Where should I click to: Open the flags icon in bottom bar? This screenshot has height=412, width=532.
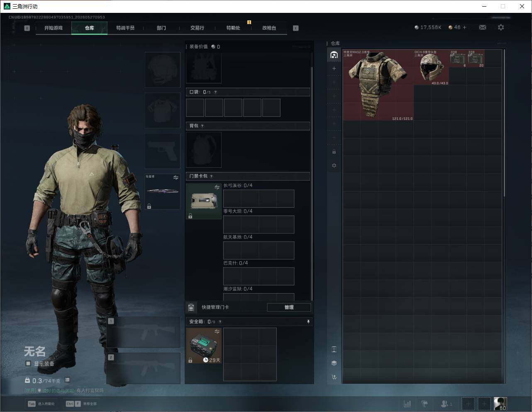(x=425, y=404)
